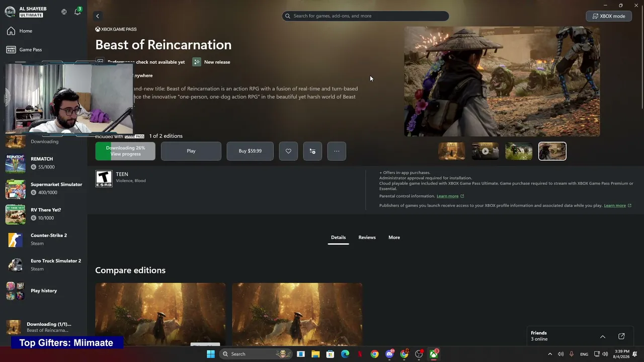Image resolution: width=644 pixels, height=362 pixels.
Task: Open Microsoft Edge from the taskbar
Action: pos(345,354)
